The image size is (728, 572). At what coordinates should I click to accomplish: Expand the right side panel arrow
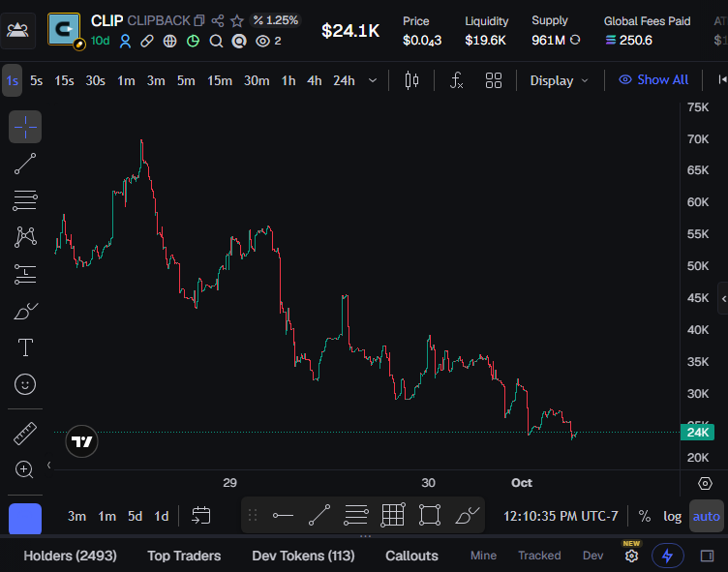pyautogui.click(x=723, y=299)
